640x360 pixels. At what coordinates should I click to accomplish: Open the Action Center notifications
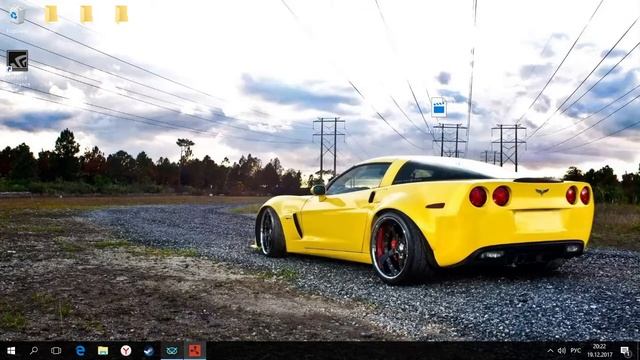pyautogui.click(x=625, y=351)
